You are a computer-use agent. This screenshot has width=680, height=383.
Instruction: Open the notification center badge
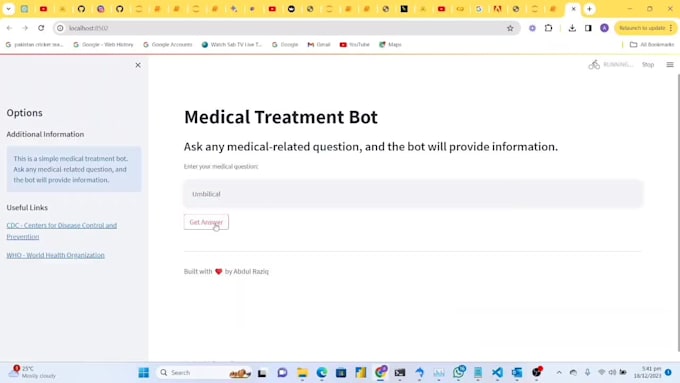point(668,373)
